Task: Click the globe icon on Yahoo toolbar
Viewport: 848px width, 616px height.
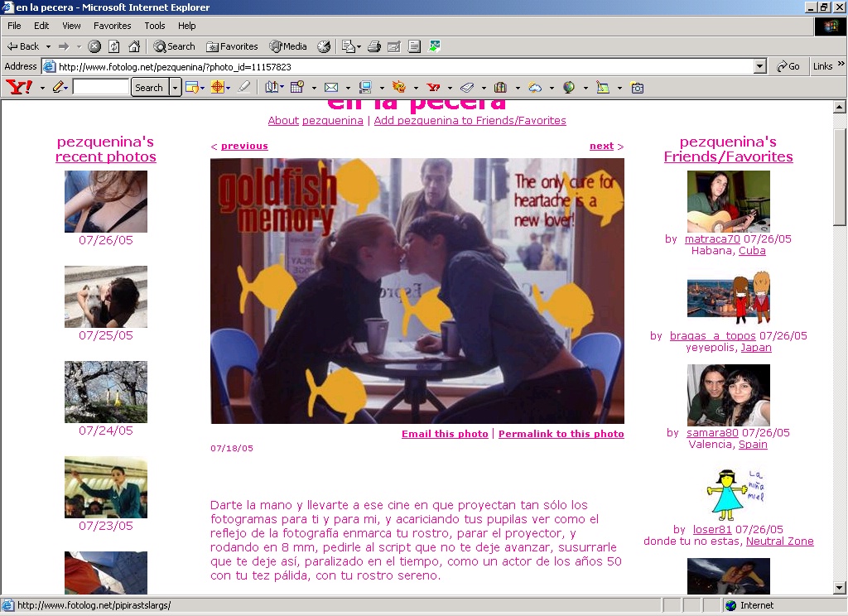Action: pos(568,87)
